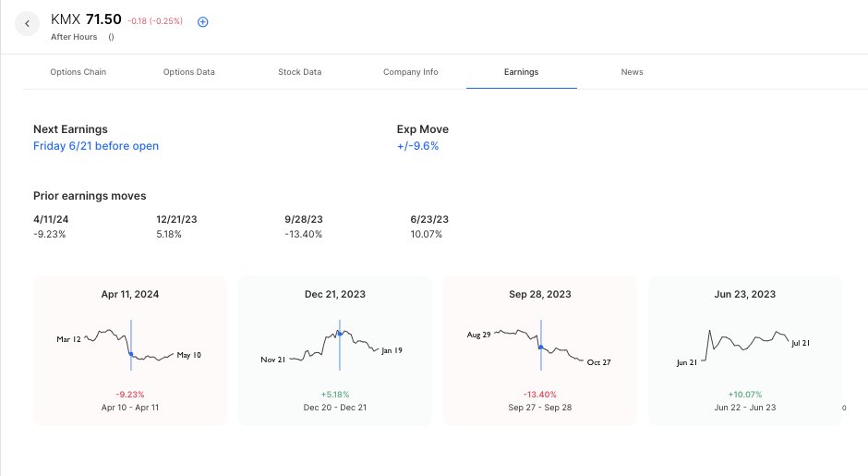868x476 pixels.
Task: Click the earnings marker on Apr 11 chart
Action: point(131,354)
